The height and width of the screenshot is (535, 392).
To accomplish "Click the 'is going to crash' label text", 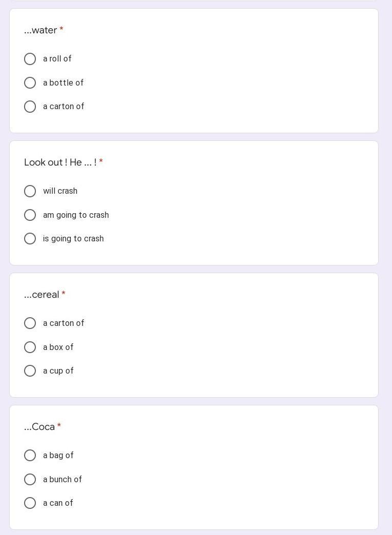I will (x=73, y=239).
